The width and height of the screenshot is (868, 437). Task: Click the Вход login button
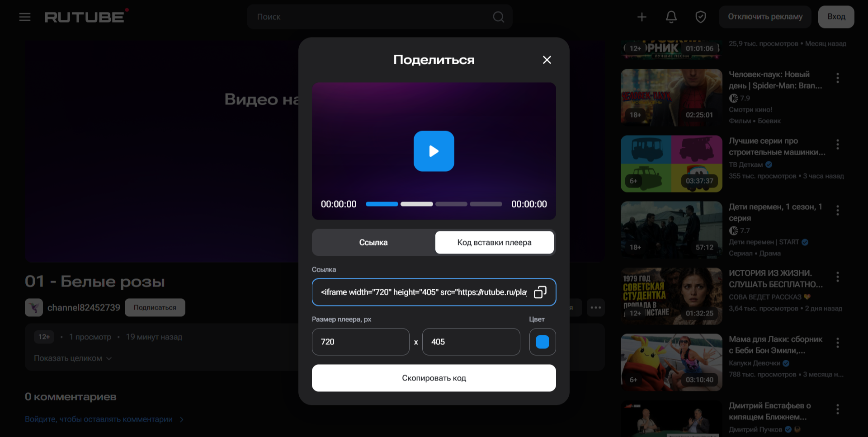click(x=836, y=17)
